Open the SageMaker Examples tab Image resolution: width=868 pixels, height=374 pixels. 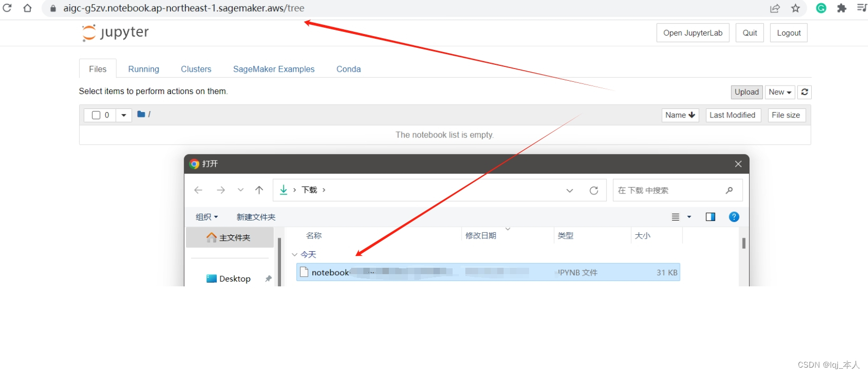[274, 69]
